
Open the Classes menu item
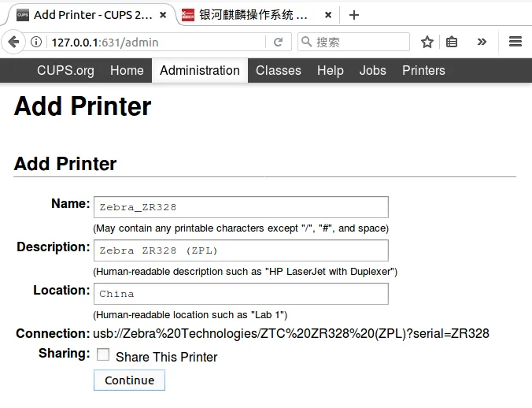click(x=278, y=70)
